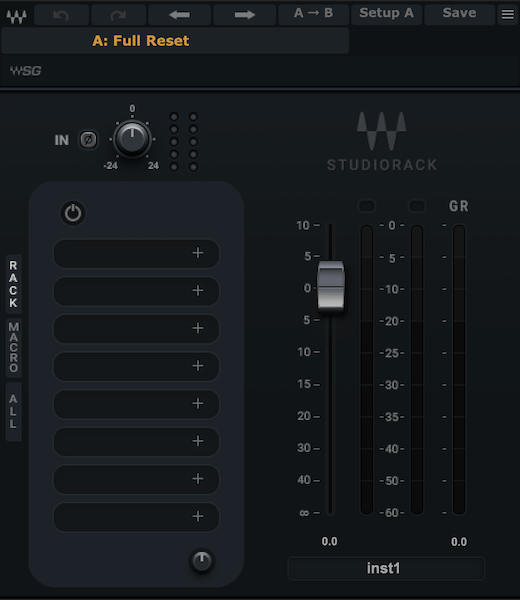Click the Waves logo icon in toolbar
This screenshot has height=600, width=520.
16,15
